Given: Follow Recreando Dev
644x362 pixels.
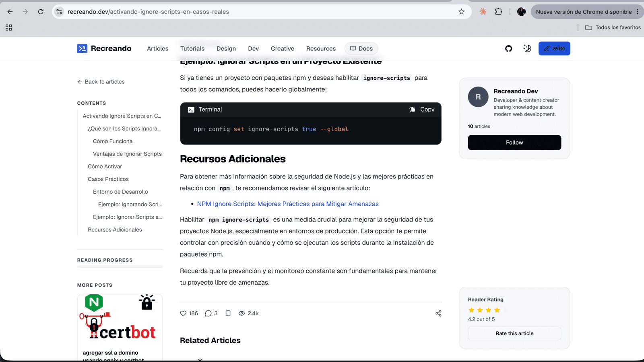Looking at the screenshot, I should coord(514,143).
